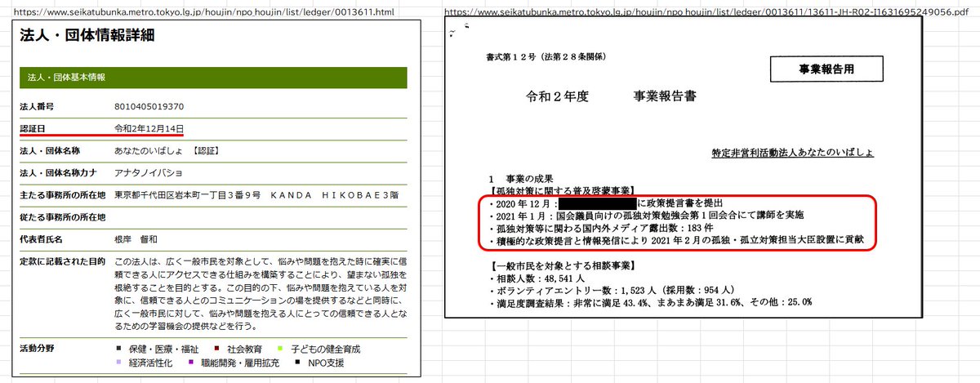
Task: Click the 法人・団体名称 label
Action: point(50,151)
